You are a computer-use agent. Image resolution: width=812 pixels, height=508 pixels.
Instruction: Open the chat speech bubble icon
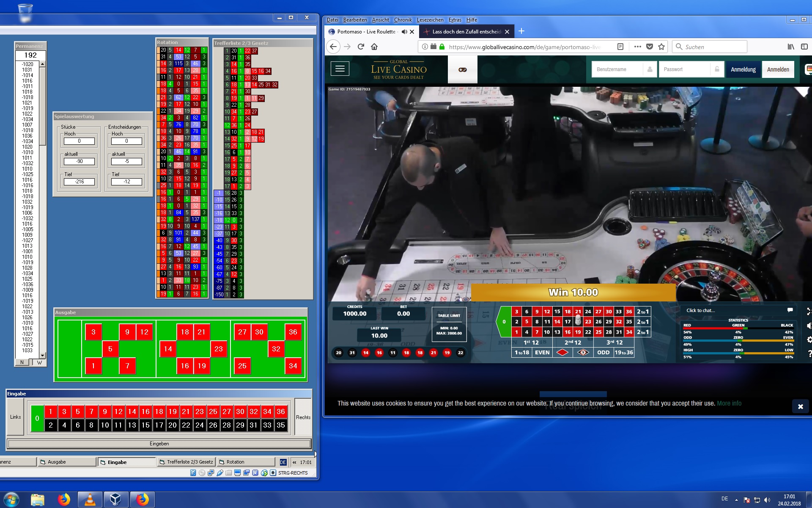(x=790, y=310)
